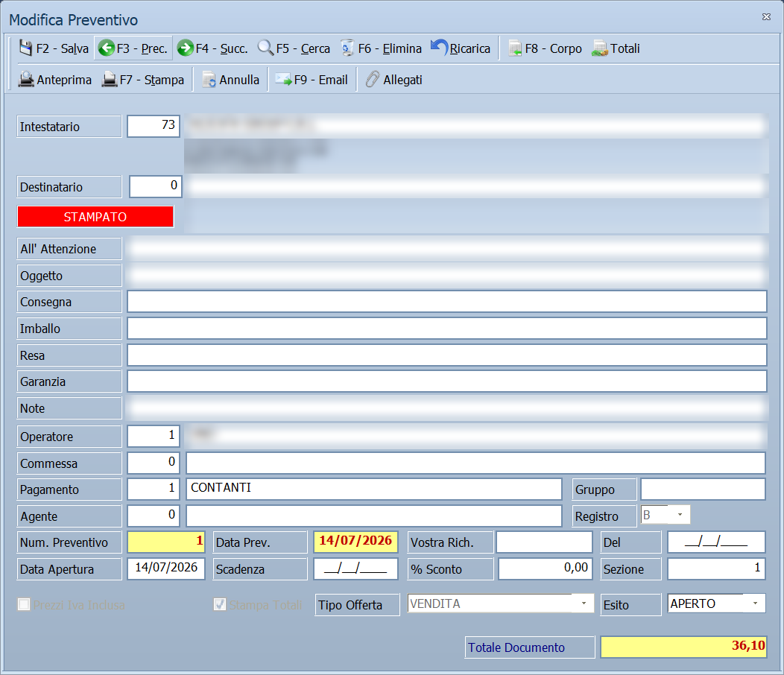The image size is (784, 675).
Task: Click the Sezione value field
Action: pos(716,569)
